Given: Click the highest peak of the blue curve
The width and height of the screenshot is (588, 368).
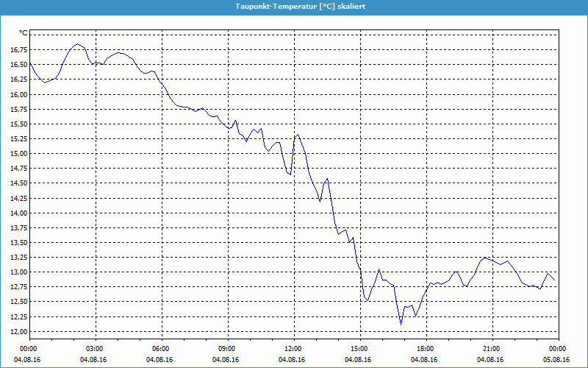Looking at the screenshot, I should [77, 44].
